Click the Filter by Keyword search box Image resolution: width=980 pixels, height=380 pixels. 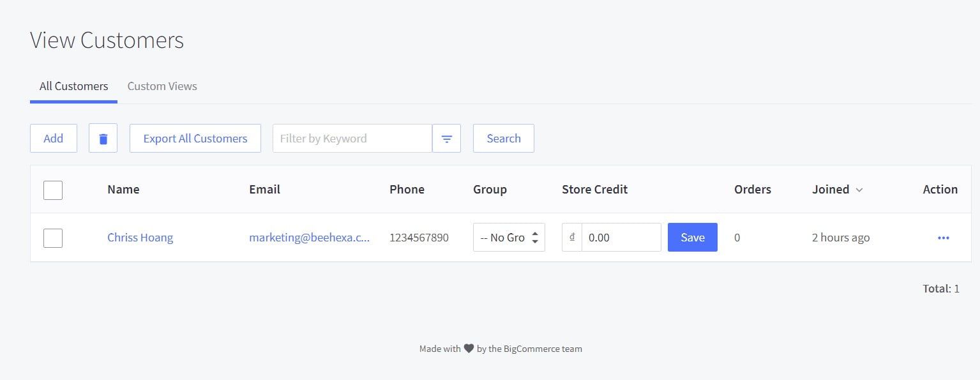click(351, 138)
